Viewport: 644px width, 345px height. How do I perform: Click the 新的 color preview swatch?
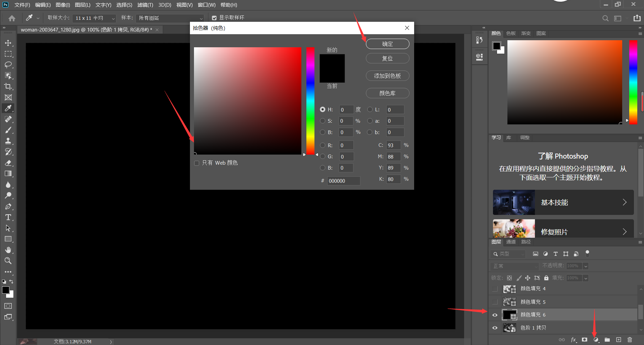coord(332,61)
